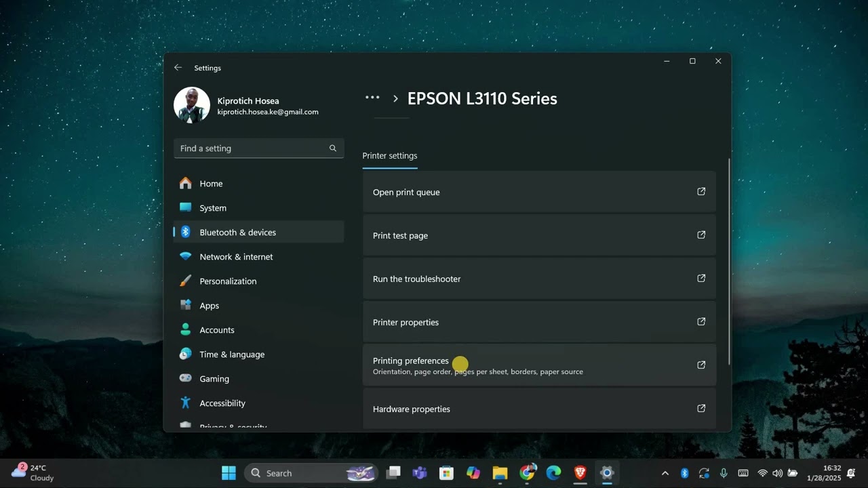Open the Kiprotich Hosea profile picture
Screen dimensions: 868x488
point(192,105)
